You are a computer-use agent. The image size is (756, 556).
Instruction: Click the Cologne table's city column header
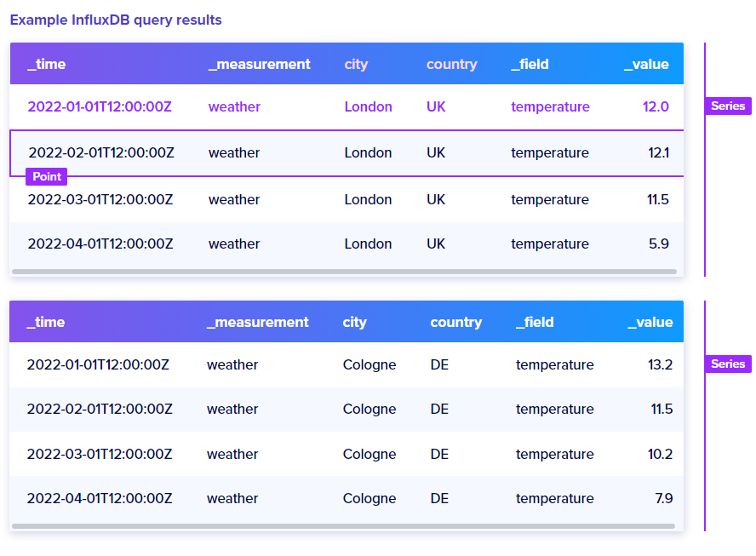point(354,322)
